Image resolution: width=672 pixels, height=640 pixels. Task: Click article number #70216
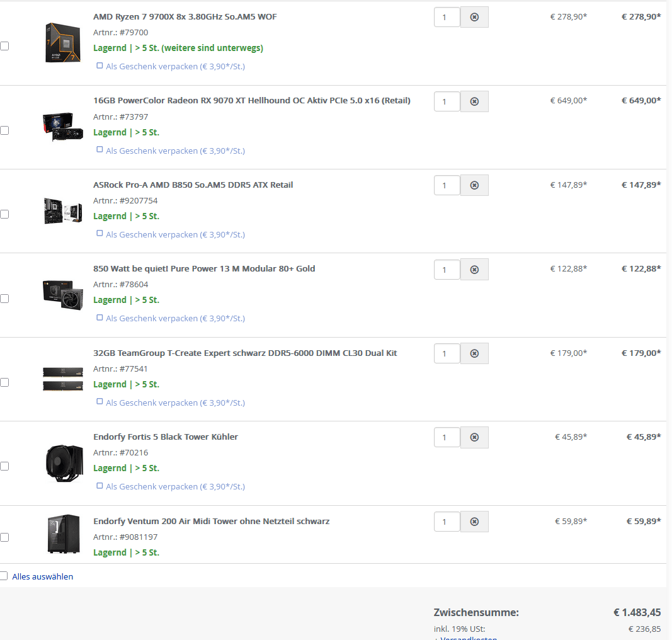(134, 453)
